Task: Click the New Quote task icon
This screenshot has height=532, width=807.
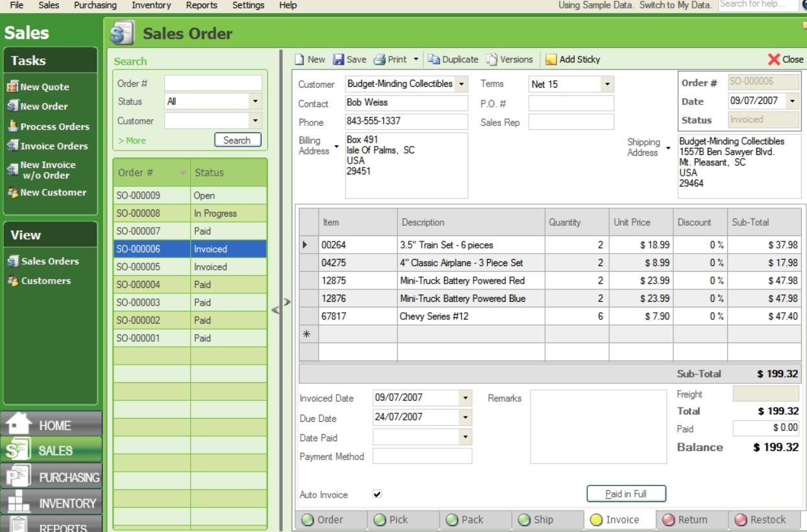Action: pos(12,87)
